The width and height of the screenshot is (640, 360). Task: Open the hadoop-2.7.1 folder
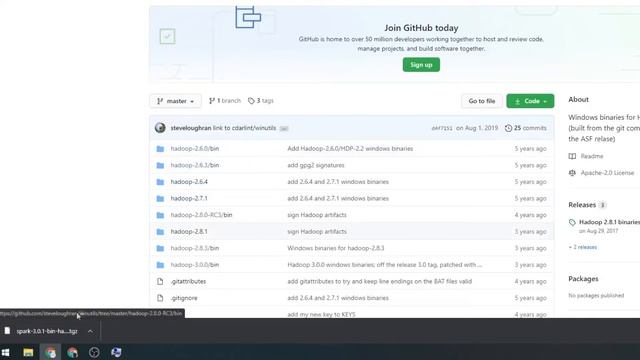pyautogui.click(x=189, y=198)
